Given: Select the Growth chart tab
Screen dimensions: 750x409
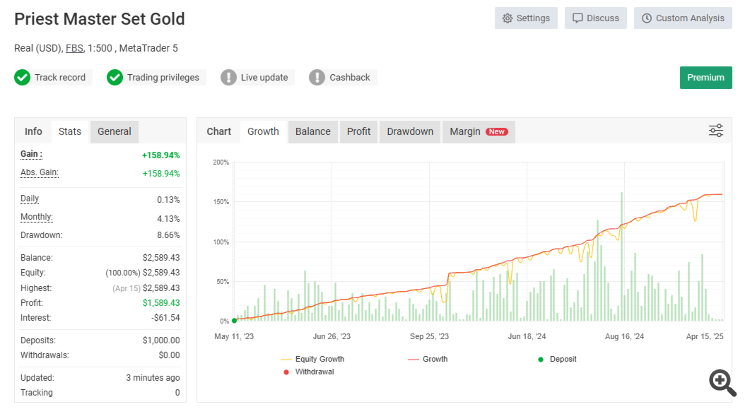Looking at the screenshot, I should (x=263, y=132).
